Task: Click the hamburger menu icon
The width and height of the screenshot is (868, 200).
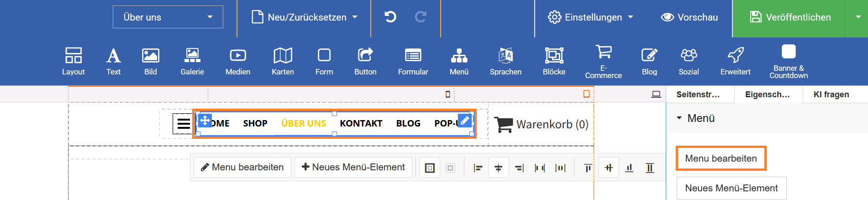Action: pyautogui.click(x=184, y=124)
